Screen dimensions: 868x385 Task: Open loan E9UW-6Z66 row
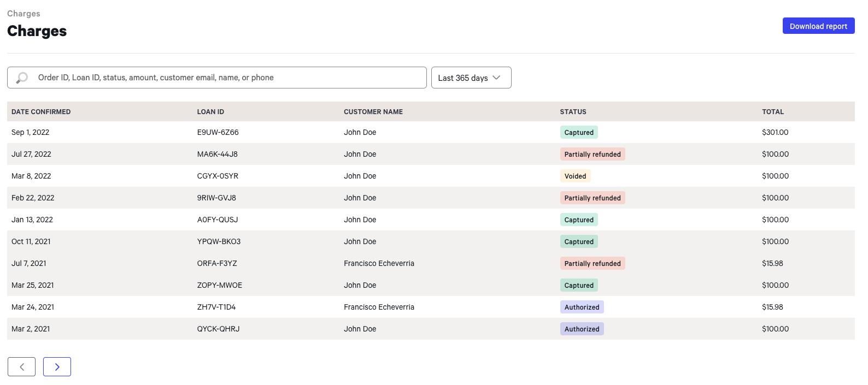click(x=218, y=132)
